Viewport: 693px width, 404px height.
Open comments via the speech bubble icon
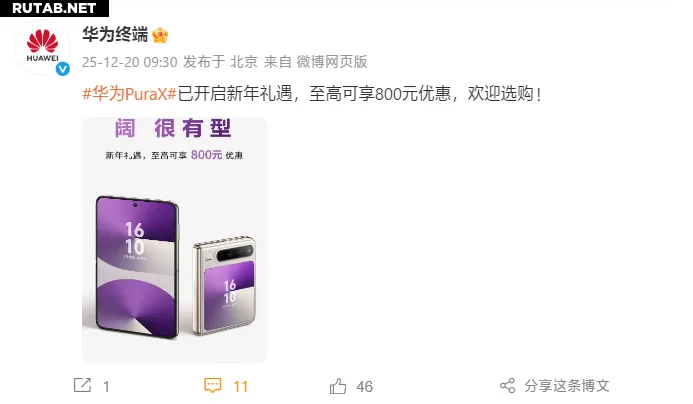coord(213,385)
